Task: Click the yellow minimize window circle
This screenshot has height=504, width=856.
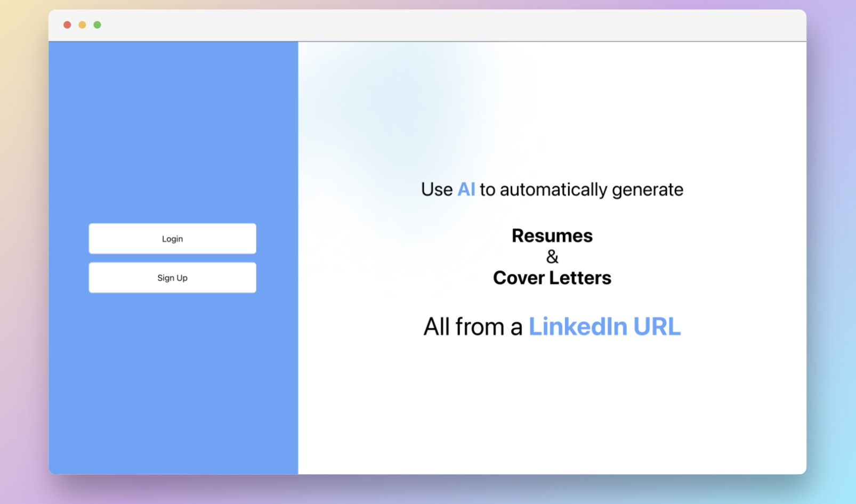Action: point(82,25)
